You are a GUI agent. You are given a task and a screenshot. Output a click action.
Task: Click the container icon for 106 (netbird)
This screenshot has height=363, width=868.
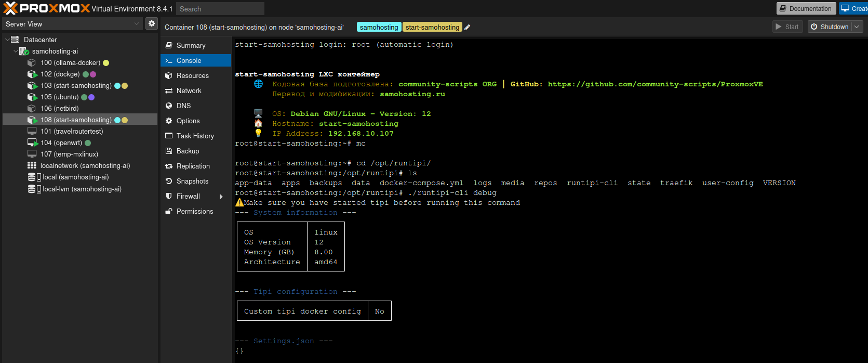coord(32,108)
